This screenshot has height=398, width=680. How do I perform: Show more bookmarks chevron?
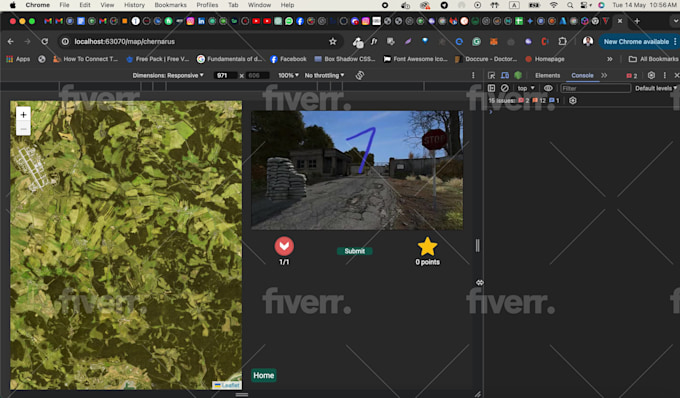(610, 59)
